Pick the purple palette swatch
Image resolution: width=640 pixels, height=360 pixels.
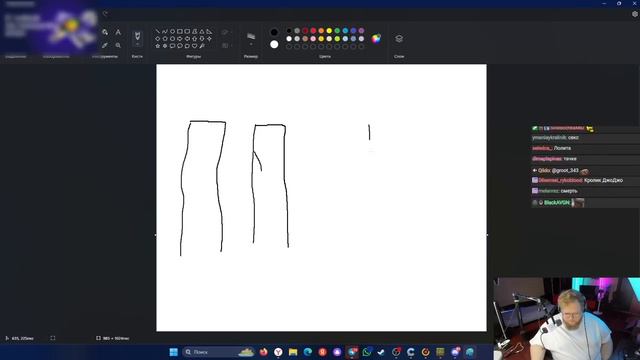click(361, 31)
